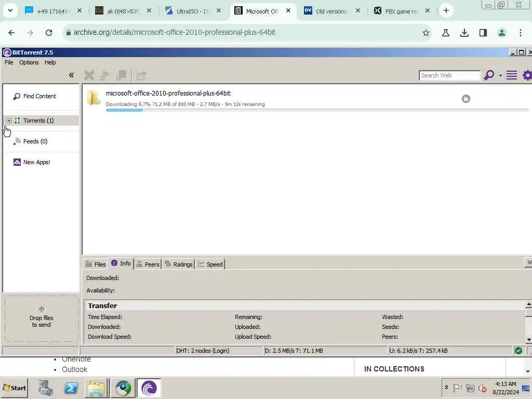This screenshot has height=399, width=532.
Task: Click the Drop files to send area
Action: pyautogui.click(x=42, y=319)
